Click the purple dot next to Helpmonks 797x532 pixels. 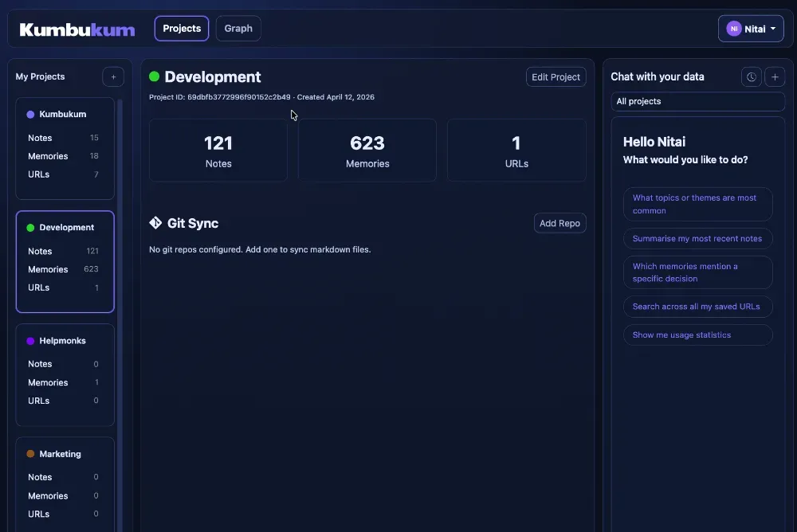(31, 341)
